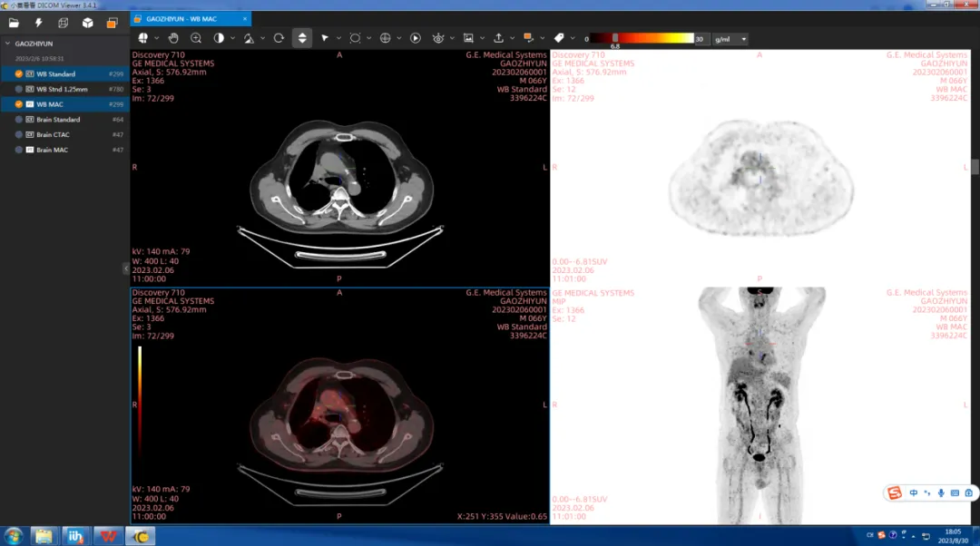Click the image picture tool icon
The image size is (980, 546).
[x=468, y=38]
